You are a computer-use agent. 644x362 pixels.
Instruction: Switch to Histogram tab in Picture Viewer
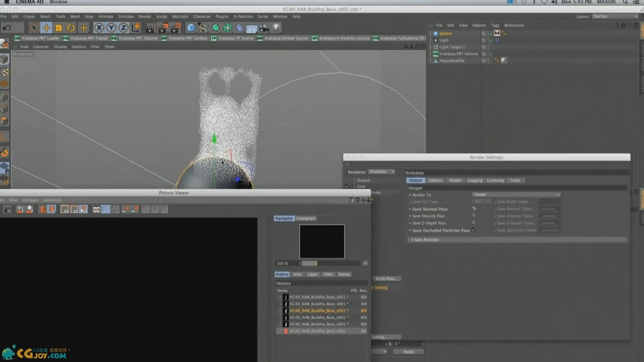pos(306,219)
